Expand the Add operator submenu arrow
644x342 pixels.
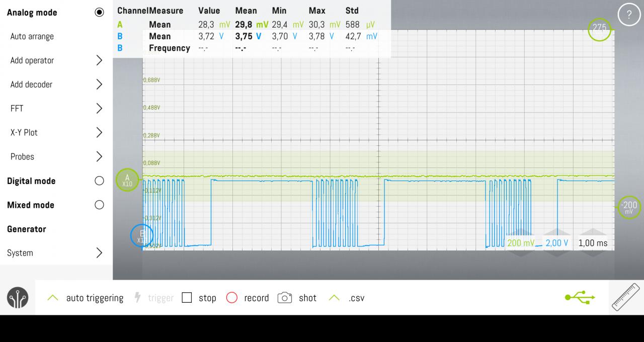(99, 60)
